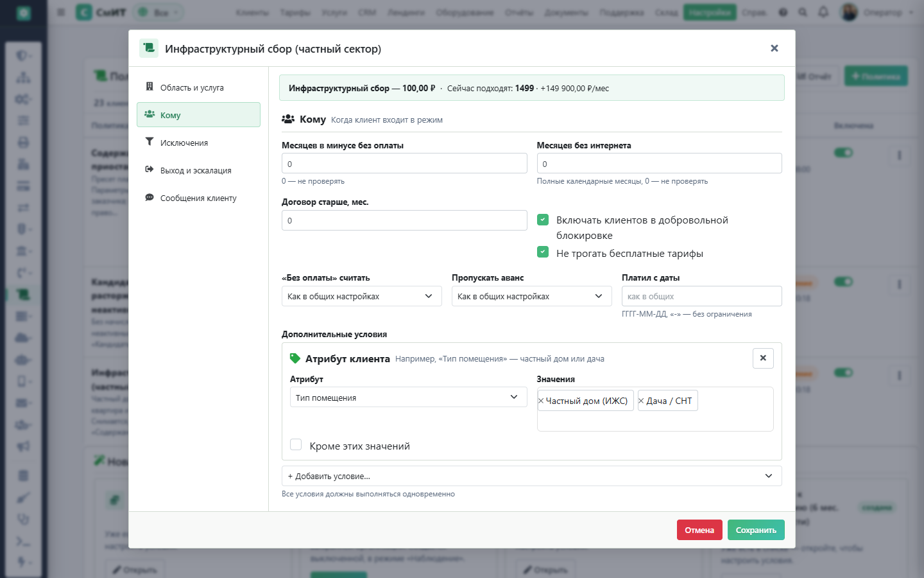Open the Атрибут dropdown showing Тип помещения
The image size is (924, 578).
408,397
